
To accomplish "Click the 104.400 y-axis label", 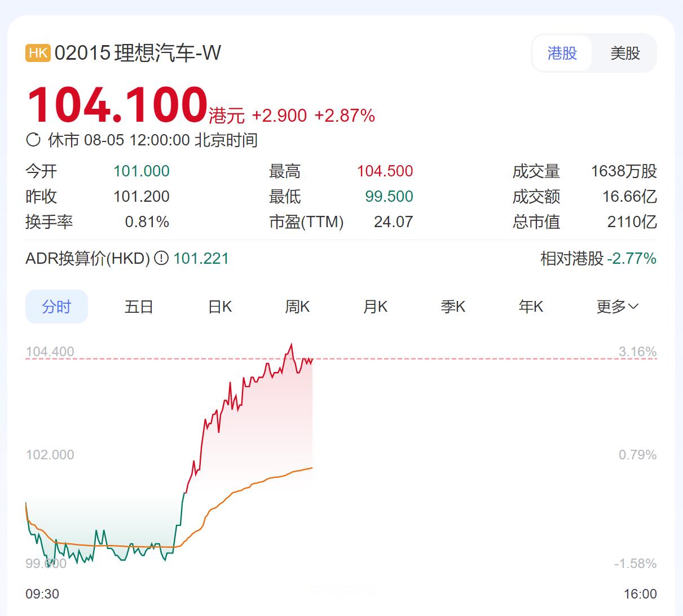I will 50,352.
